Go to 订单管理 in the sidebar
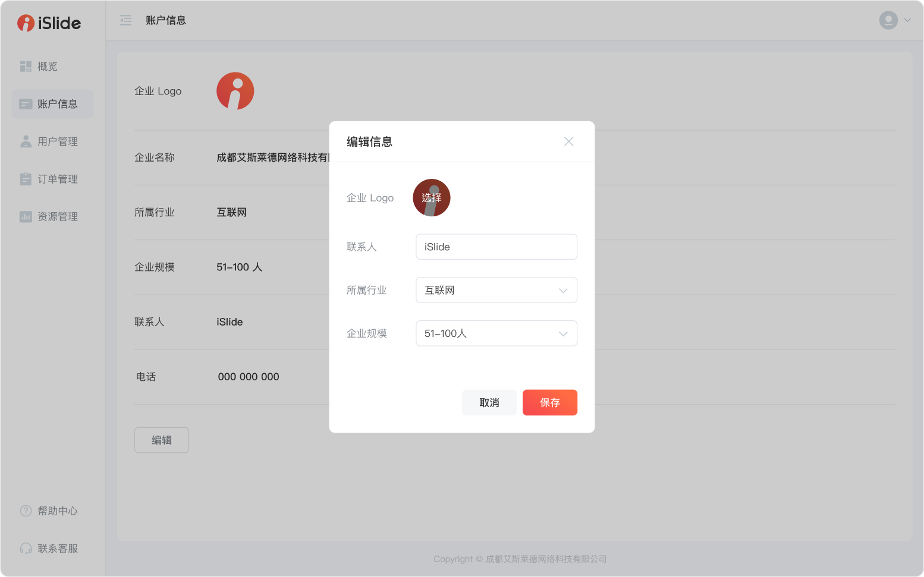Screen dimensions: 924x577 (58, 179)
